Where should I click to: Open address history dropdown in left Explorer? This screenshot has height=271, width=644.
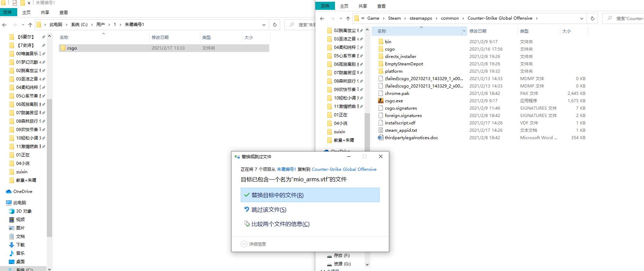[x=264, y=25]
